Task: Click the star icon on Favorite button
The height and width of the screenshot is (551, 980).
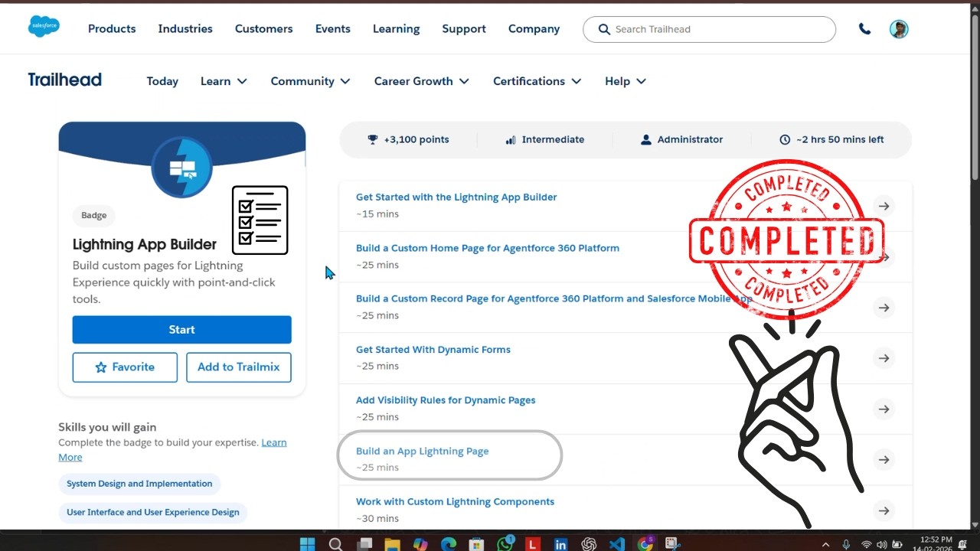Action: tap(101, 367)
